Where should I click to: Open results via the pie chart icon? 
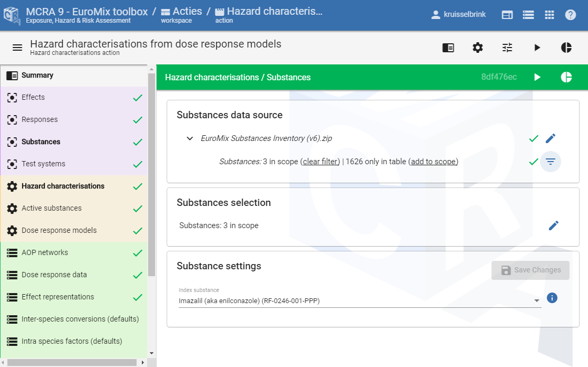tap(566, 48)
